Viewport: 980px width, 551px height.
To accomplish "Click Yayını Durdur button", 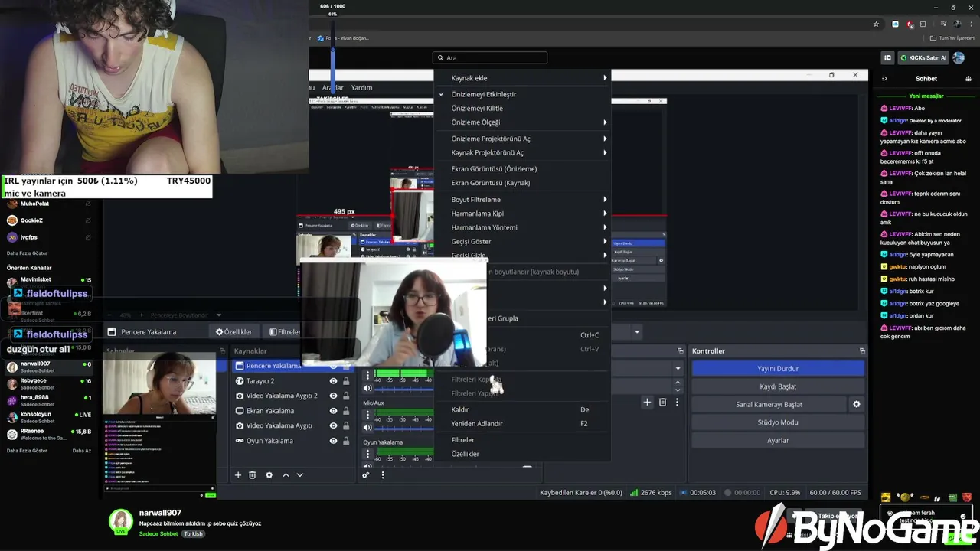I will 778,369.
